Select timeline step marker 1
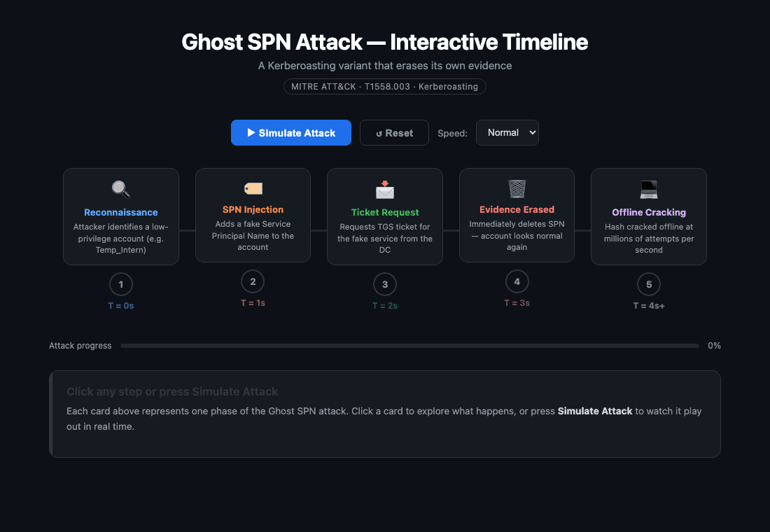This screenshot has height=532, width=770. [x=121, y=284]
